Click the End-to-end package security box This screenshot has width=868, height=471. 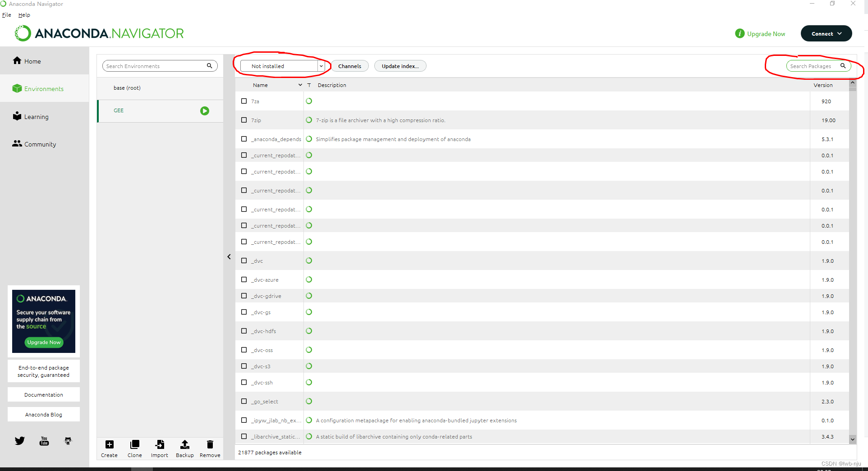(44, 371)
